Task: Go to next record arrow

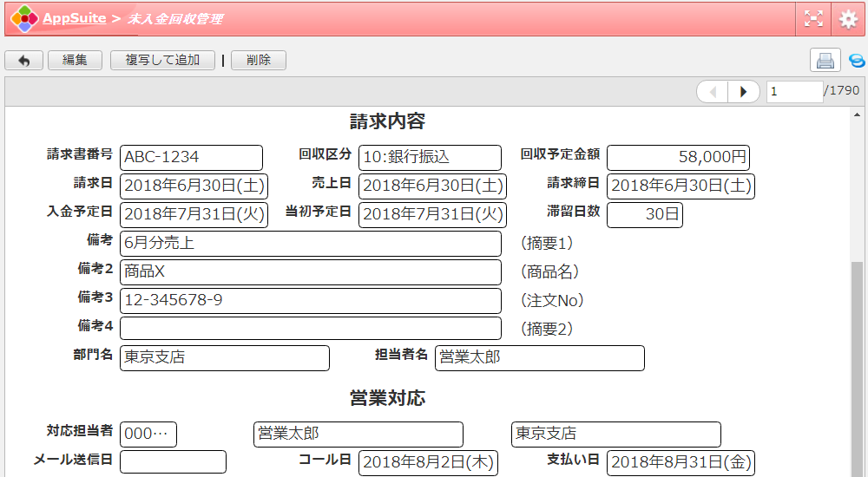Action: (x=743, y=91)
